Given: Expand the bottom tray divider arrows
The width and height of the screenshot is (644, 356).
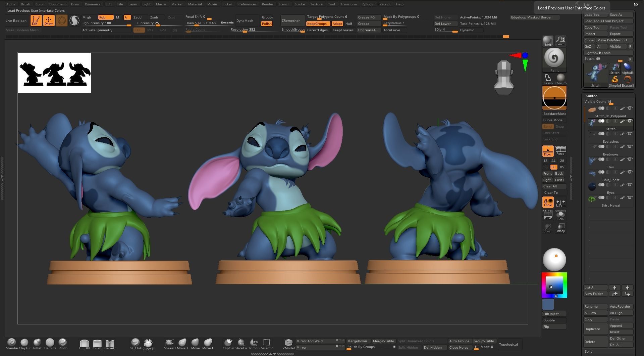Looking at the screenshot, I should coord(273,354).
